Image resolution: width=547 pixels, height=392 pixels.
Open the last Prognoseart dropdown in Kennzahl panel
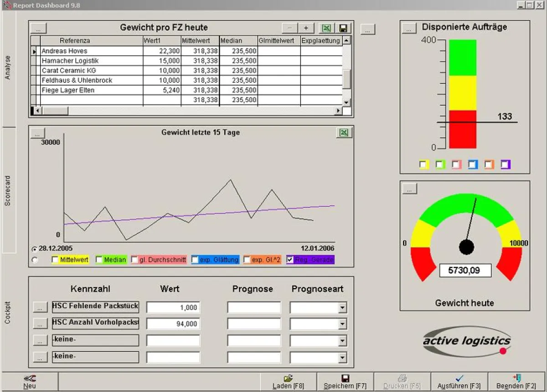[342, 358]
